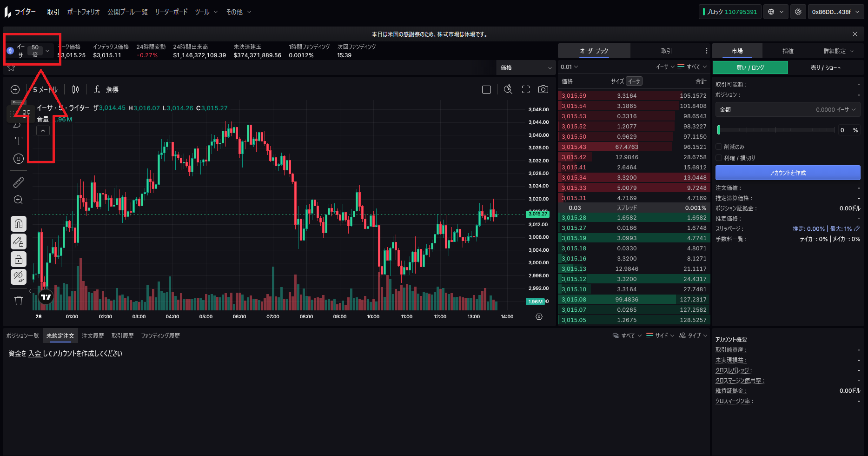
Task: Open the 詳細設定 order type dropdown
Action: pyautogui.click(x=838, y=51)
